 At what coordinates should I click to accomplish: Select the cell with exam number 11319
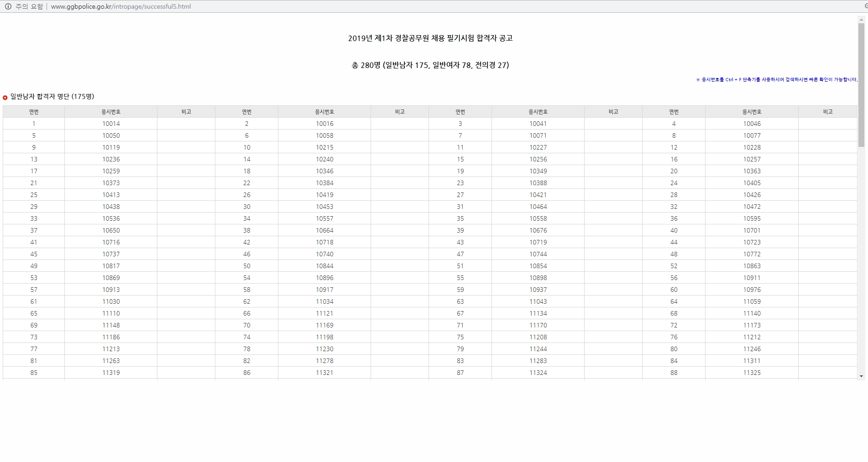tap(111, 373)
